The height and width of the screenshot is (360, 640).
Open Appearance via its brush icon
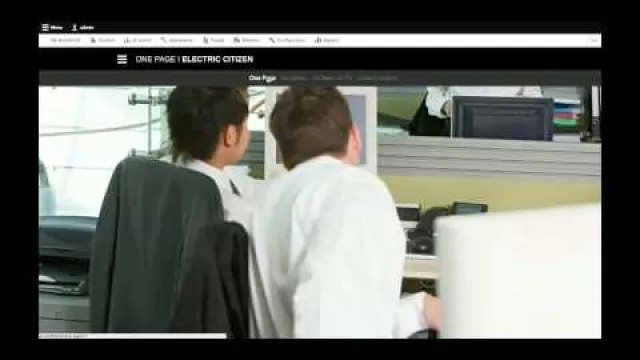(164, 40)
